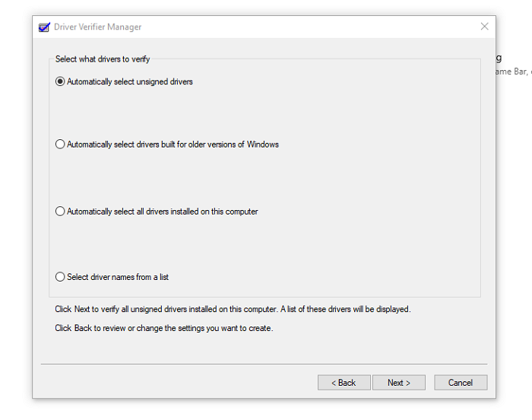
Task: Click the radio circle for driver names list
Action: (60, 277)
